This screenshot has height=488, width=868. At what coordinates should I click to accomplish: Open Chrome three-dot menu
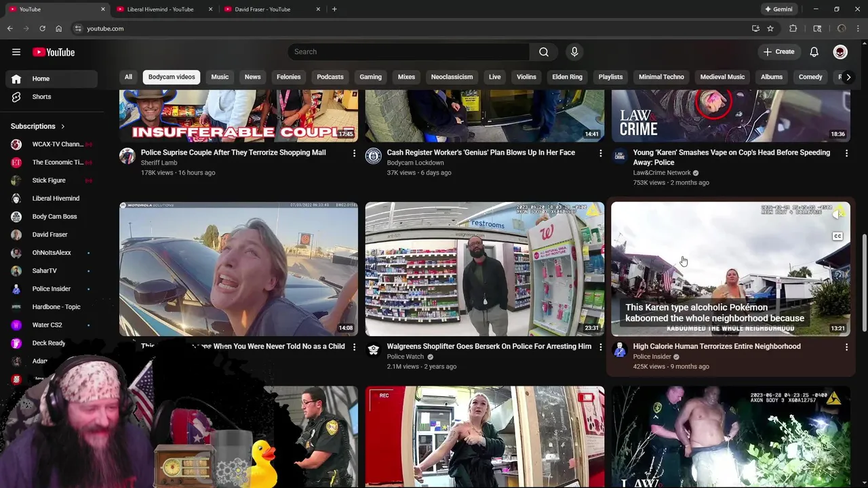[859, 28]
